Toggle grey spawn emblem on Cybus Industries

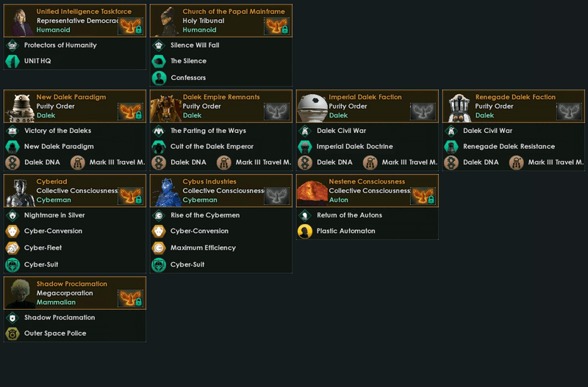[x=277, y=196]
